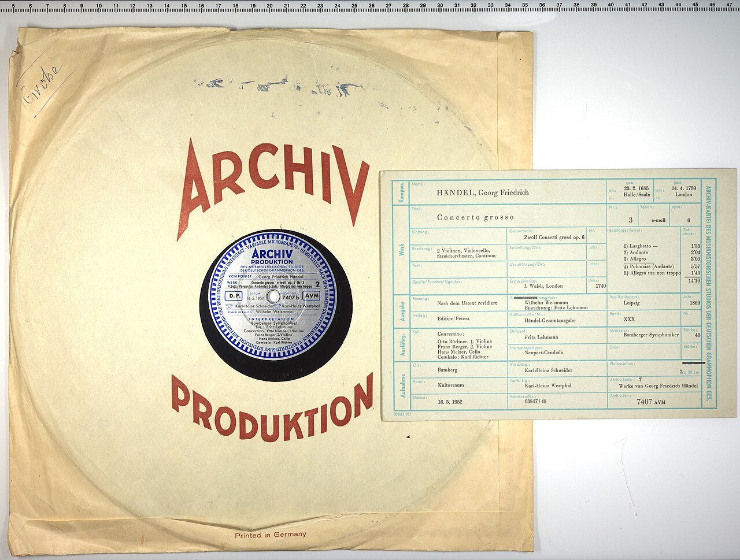Click the year "1740" on card
The image size is (740, 560).
[601, 286]
